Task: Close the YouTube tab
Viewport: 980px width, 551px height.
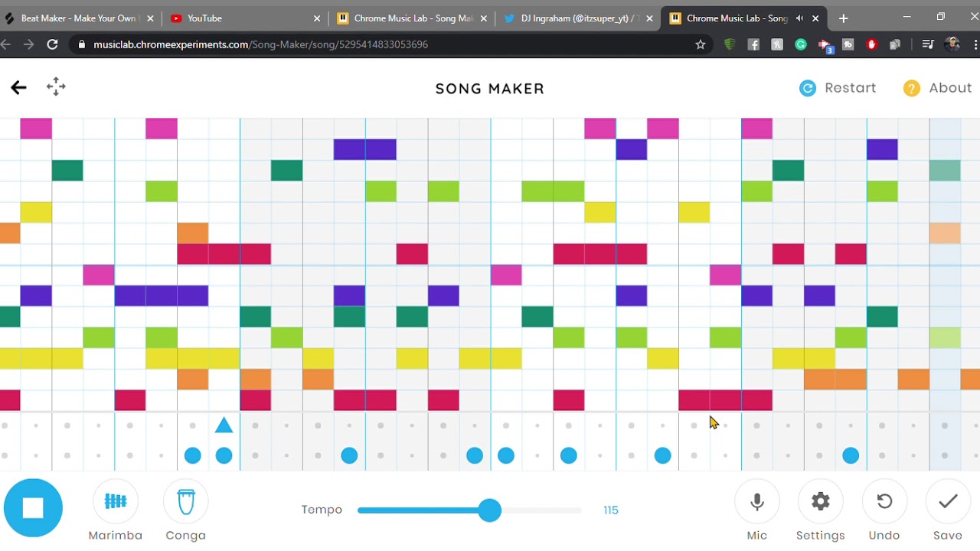Action: pos(316,18)
